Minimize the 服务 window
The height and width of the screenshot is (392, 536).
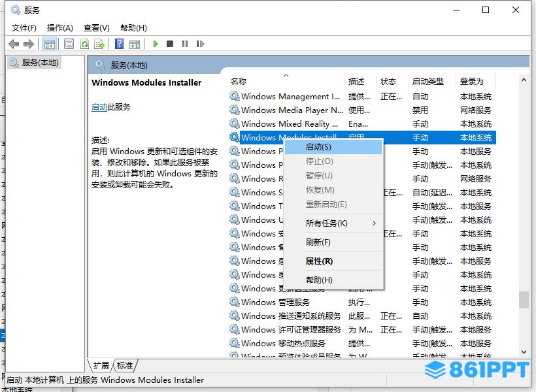pyautogui.click(x=456, y=10)
